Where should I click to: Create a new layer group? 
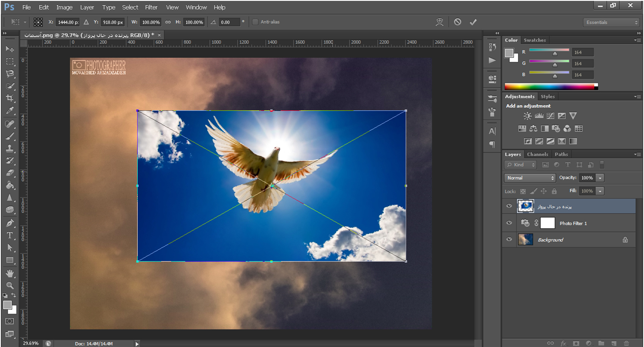click(x=601, y=343)
